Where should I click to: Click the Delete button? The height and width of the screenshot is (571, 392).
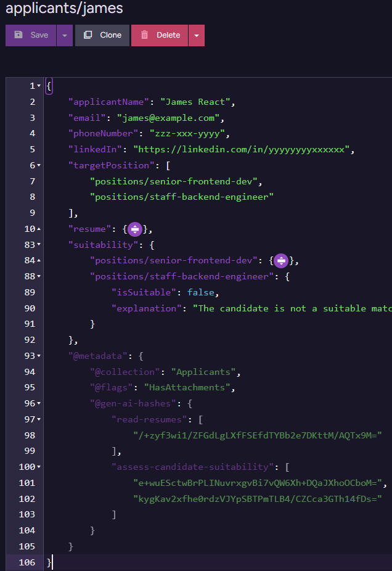click(x=159, y=35)
